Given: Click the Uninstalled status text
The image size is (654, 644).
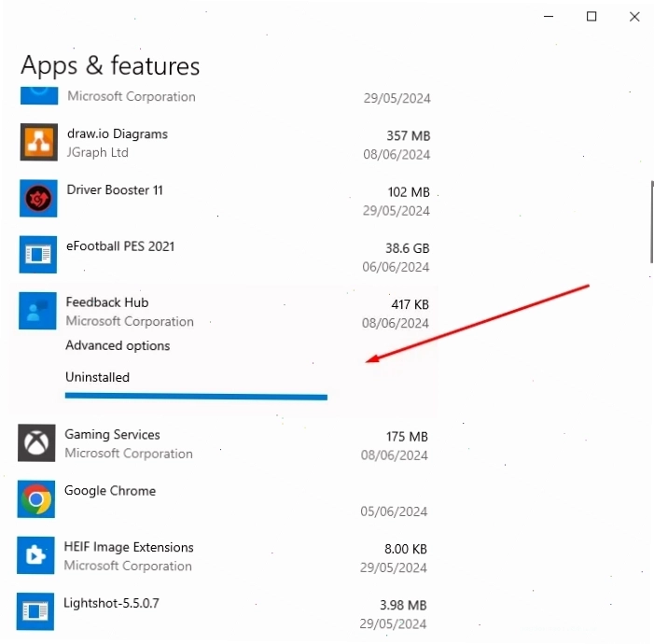Looking at the screenshot, I should coord(98,377).
